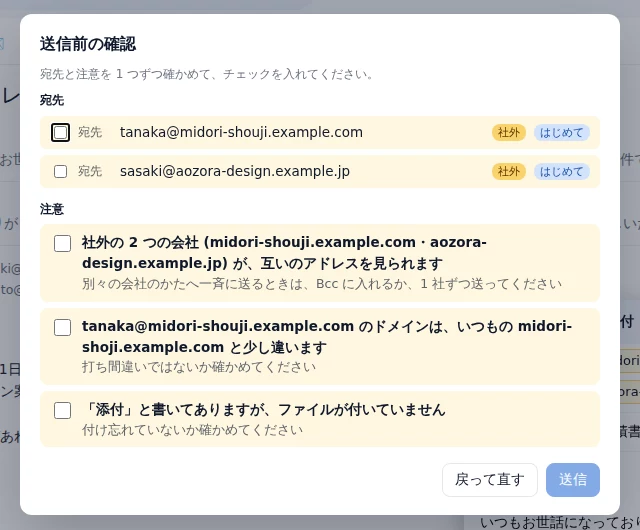Click the 互いのアドレスを見られます warning title
This screenshot has width=640, height=530.
tap(284, 253)
